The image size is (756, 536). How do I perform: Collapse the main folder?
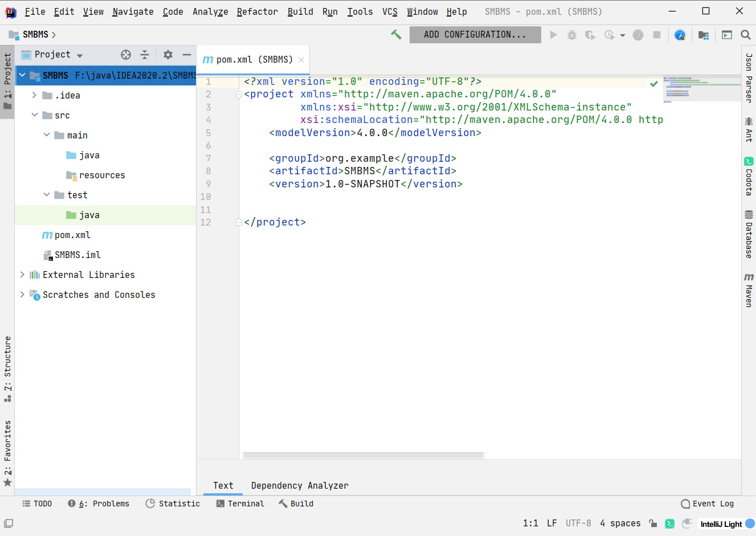tap(47, 135)
